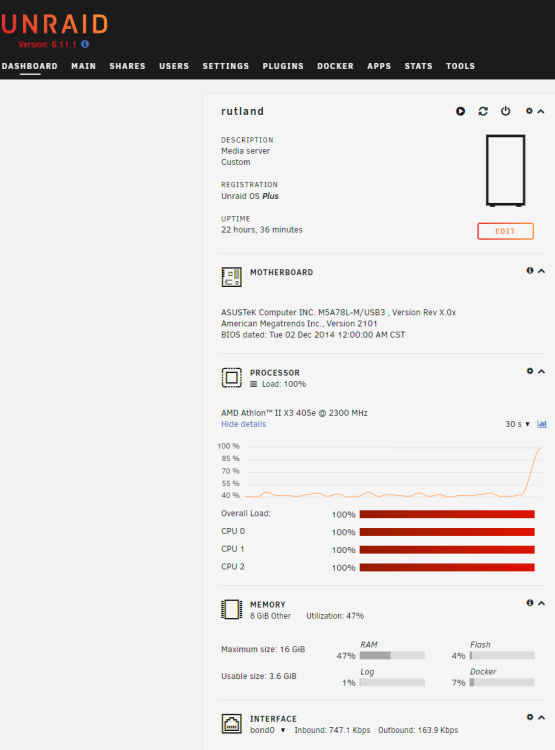Click the Usable size: 3.6 GiB text

point(259,676)
